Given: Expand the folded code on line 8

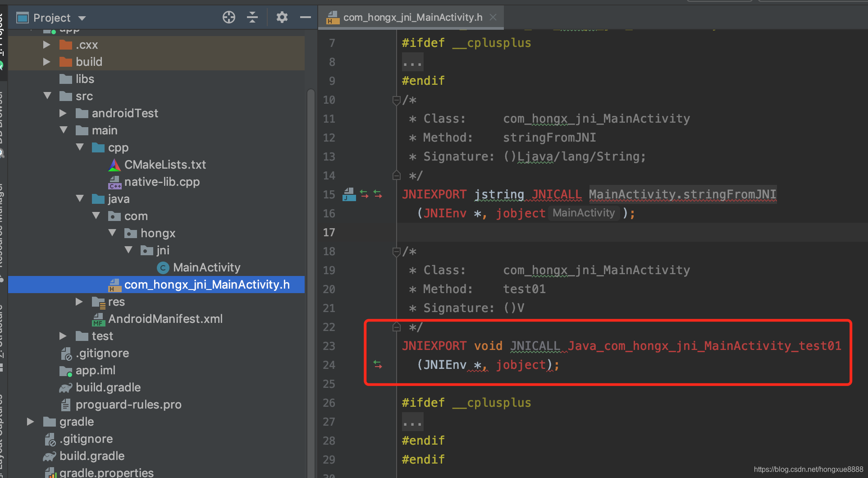Looking at the screenshot, I should pyautogui.click(x=412, y=62).
